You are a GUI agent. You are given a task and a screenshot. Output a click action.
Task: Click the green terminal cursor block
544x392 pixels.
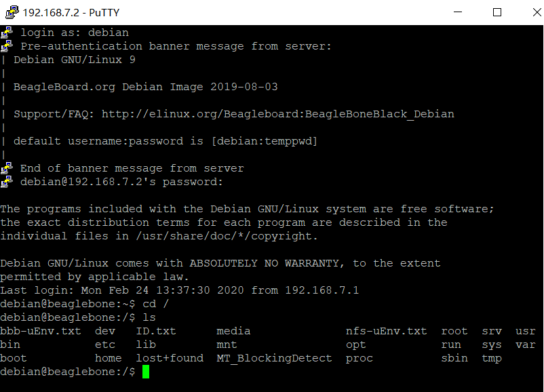coord(145,372)
